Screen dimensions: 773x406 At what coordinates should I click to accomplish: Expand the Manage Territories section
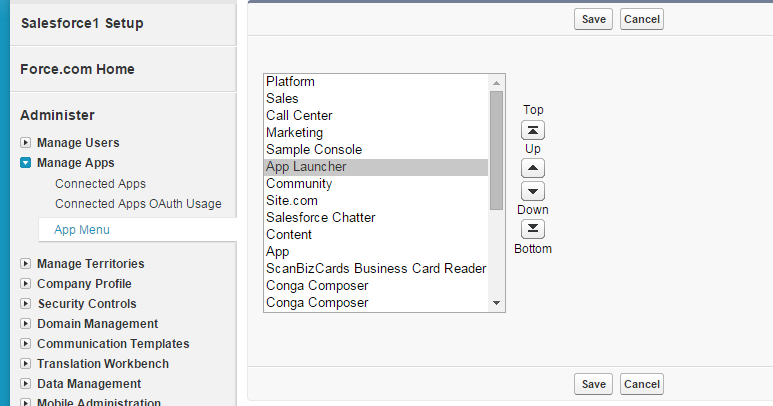pyautogui.click(x=26, y=264)
